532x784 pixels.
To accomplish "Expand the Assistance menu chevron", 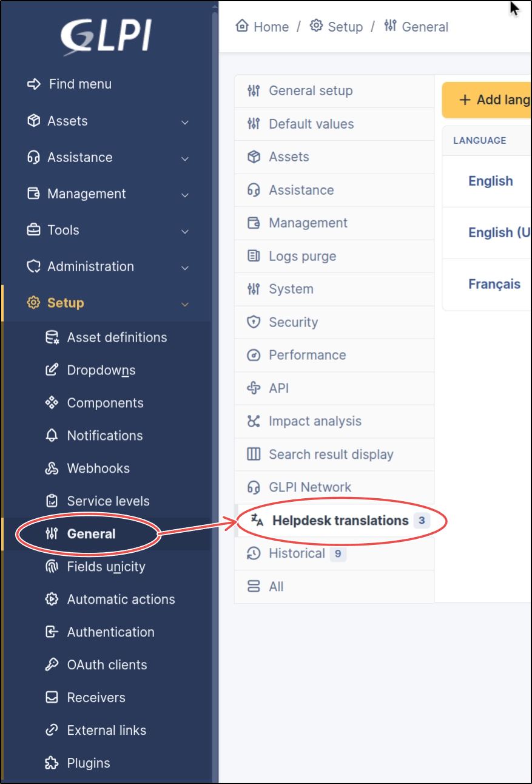I will [185, 158].
